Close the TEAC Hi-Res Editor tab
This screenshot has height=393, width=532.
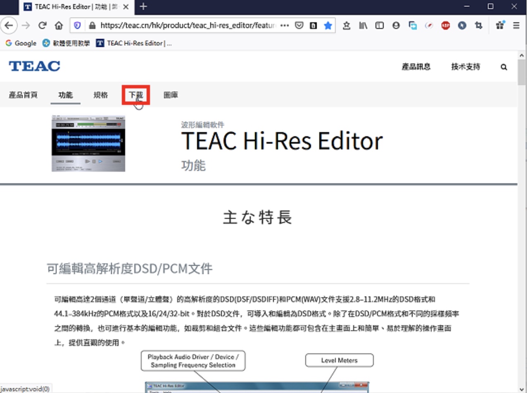pyautogui.click(x=127, y=7)
